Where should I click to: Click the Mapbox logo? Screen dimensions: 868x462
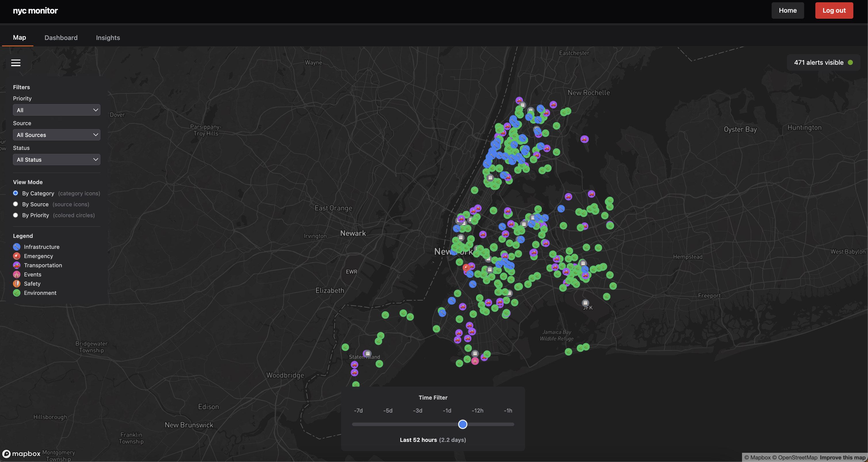pos(21,454)
